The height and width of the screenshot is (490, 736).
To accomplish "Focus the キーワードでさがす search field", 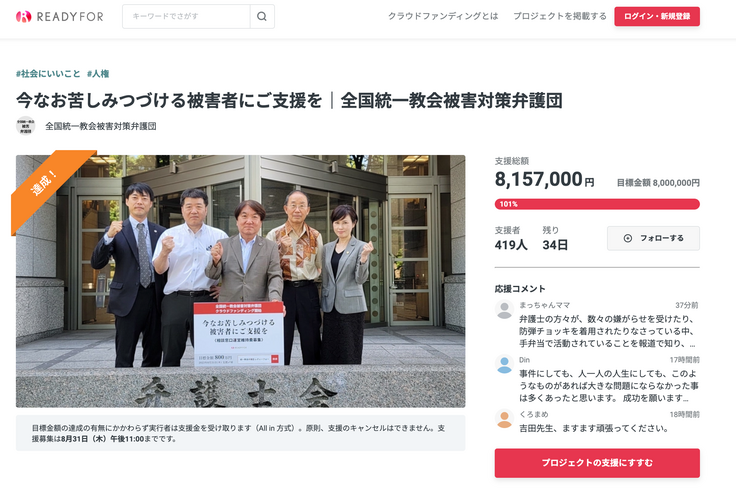I will [x=186, y=16].
